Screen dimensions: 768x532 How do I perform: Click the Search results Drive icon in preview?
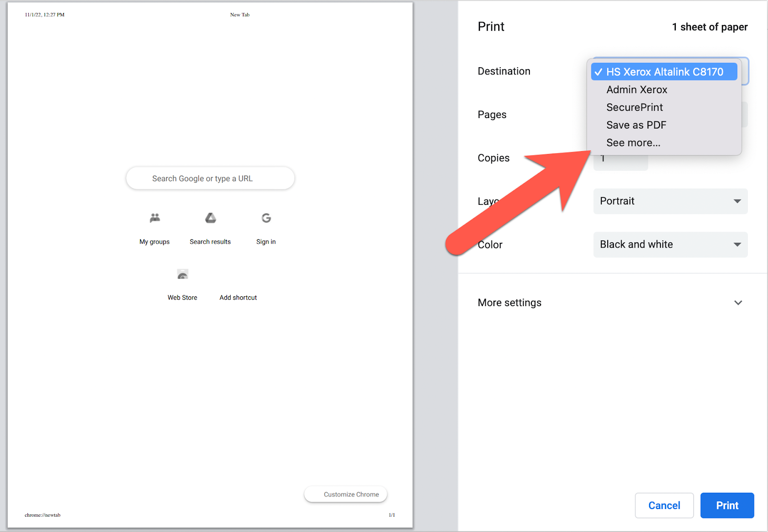click(x=210, y=218)
